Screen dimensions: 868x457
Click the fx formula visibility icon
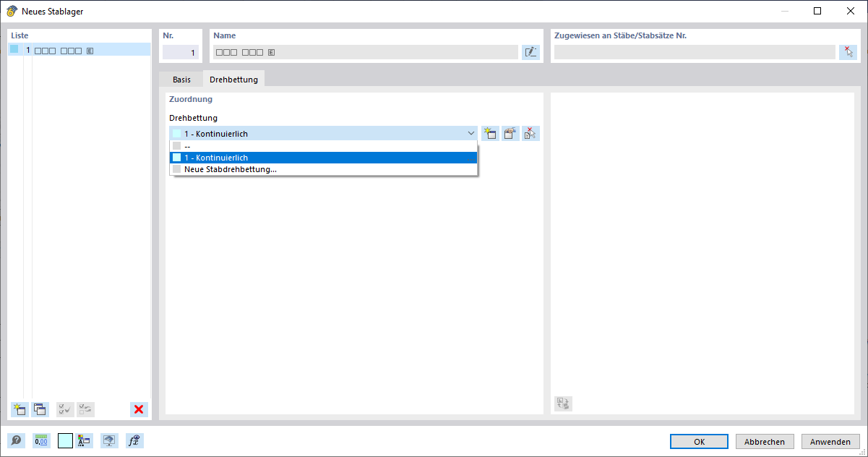coord(134,440)
